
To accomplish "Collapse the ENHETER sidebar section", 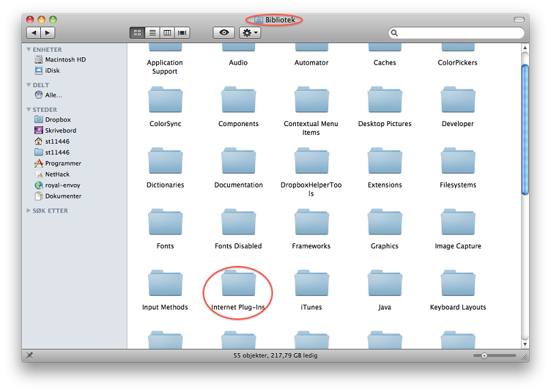I will point(29,50).
